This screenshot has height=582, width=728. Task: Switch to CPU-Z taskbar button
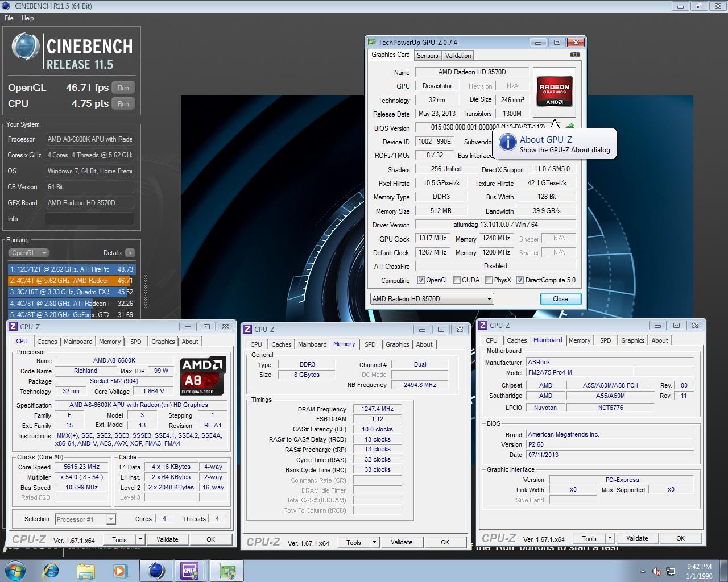(x=191, y=571)
